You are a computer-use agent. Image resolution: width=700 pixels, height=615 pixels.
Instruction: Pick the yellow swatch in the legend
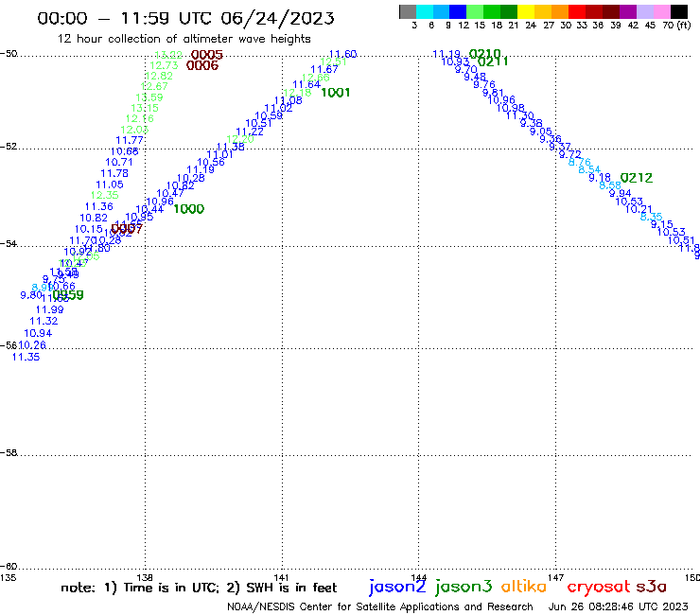click(x=526, y=11)
